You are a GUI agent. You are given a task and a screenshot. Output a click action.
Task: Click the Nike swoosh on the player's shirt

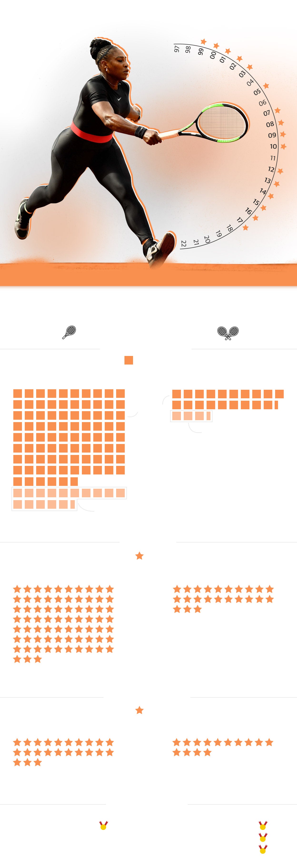tap(119, 99)
